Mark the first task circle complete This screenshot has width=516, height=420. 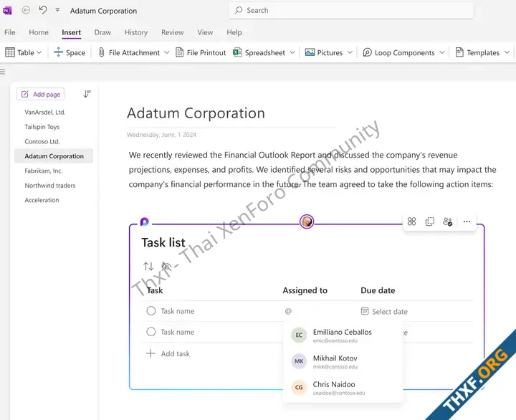[x=151, y=311]
